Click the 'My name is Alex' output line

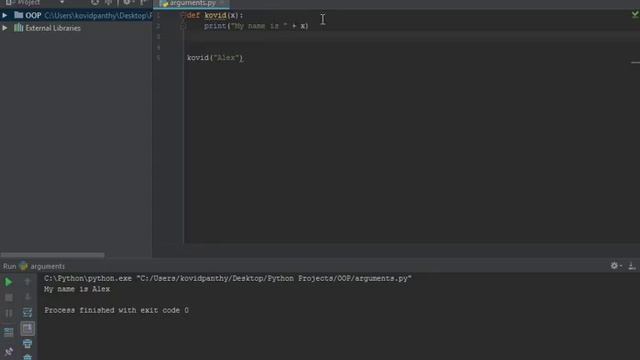point(77,289)
